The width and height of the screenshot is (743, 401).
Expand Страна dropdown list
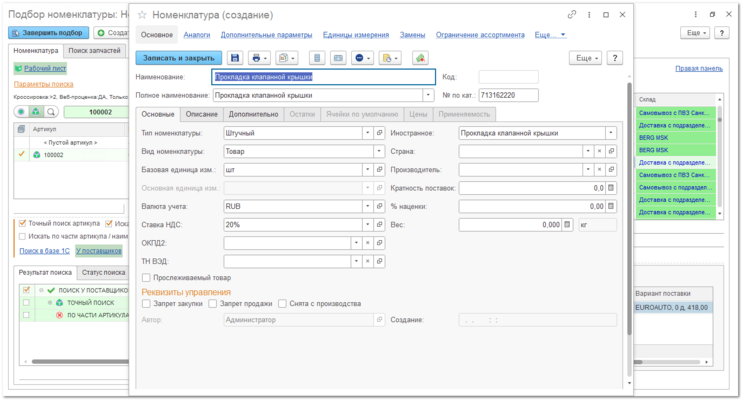tap(588, 151)
